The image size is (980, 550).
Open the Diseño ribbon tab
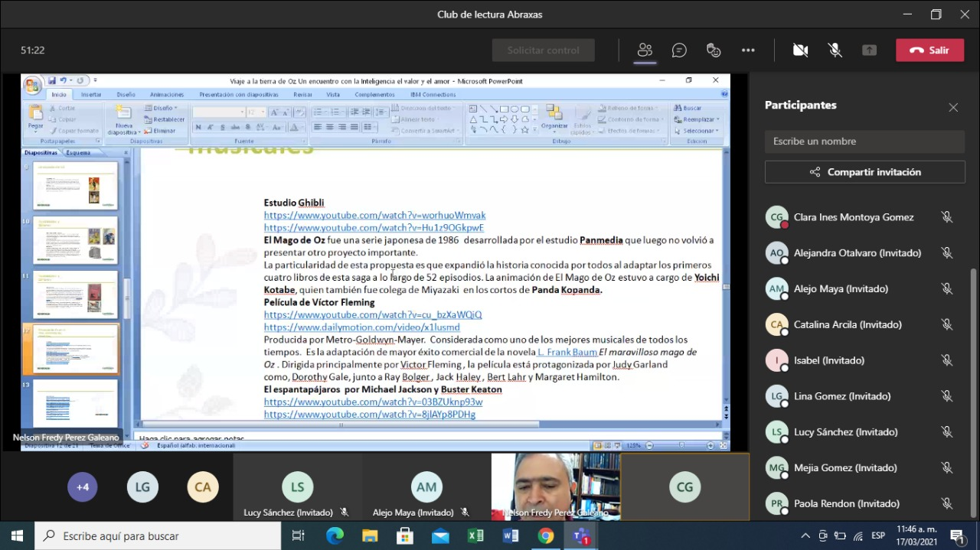[x=126, y=95]
